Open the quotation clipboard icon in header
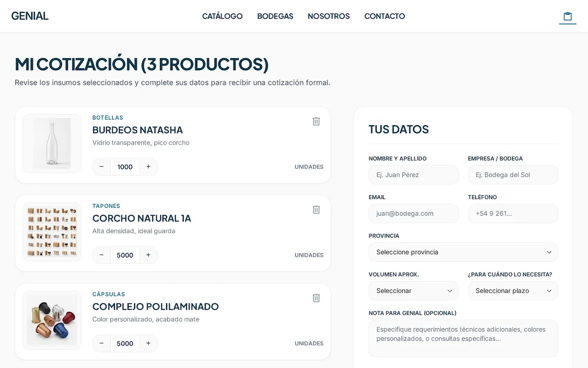Screen dimensions: 588x368 [x=567, y=16]
